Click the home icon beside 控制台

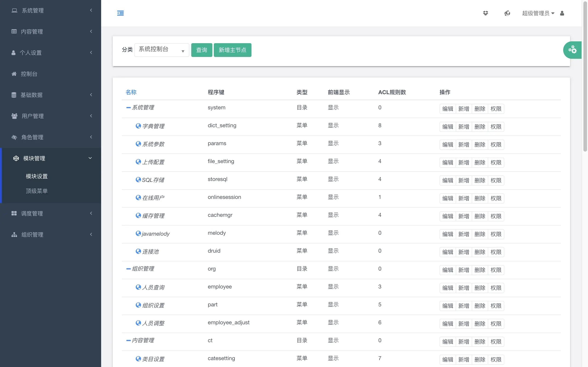click(14, 74)
